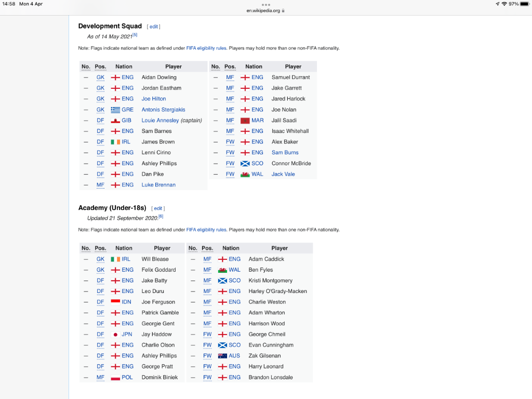
Task: Open the Antonis Stergiakis link
Action: [163, 110]
